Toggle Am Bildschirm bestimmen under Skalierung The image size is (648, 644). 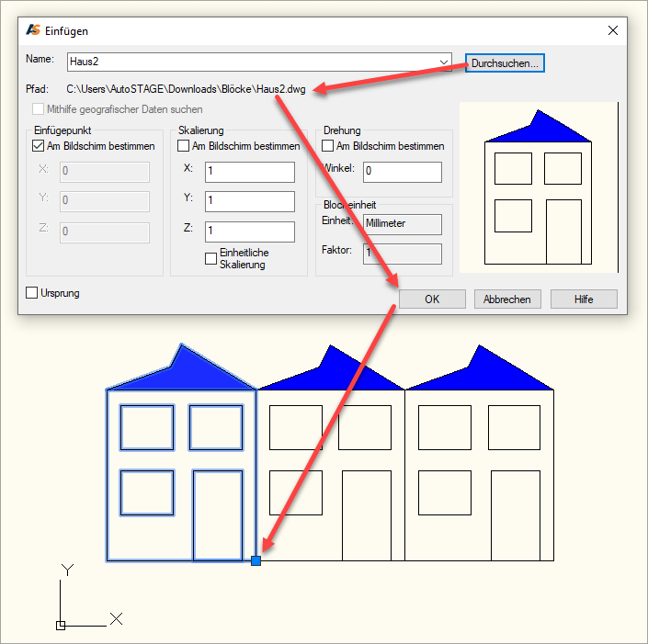point(184,146)
